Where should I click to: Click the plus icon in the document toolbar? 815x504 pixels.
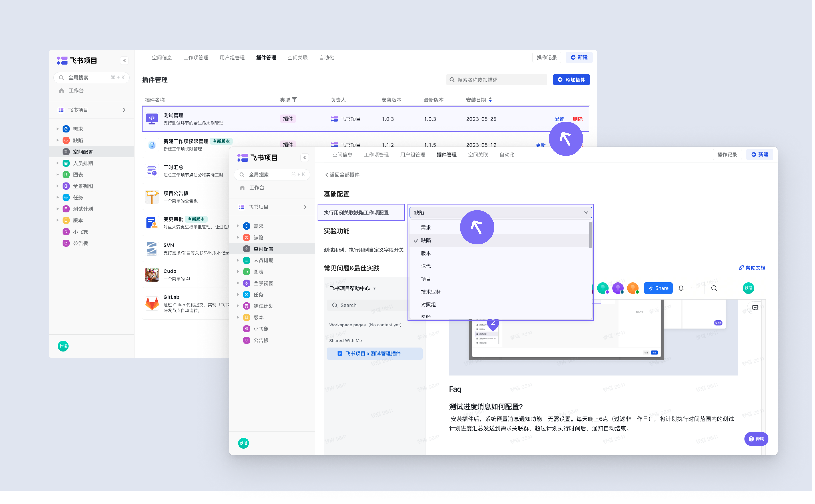[727, 288]
